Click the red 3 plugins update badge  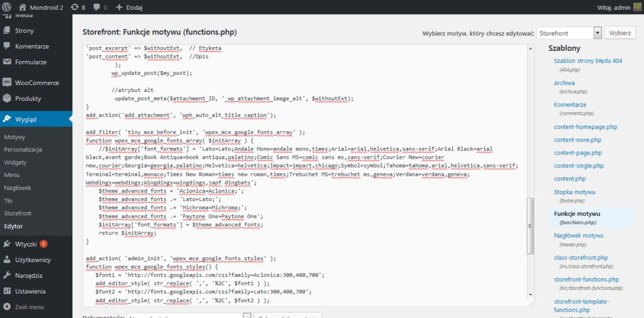[x=43, y=244]
